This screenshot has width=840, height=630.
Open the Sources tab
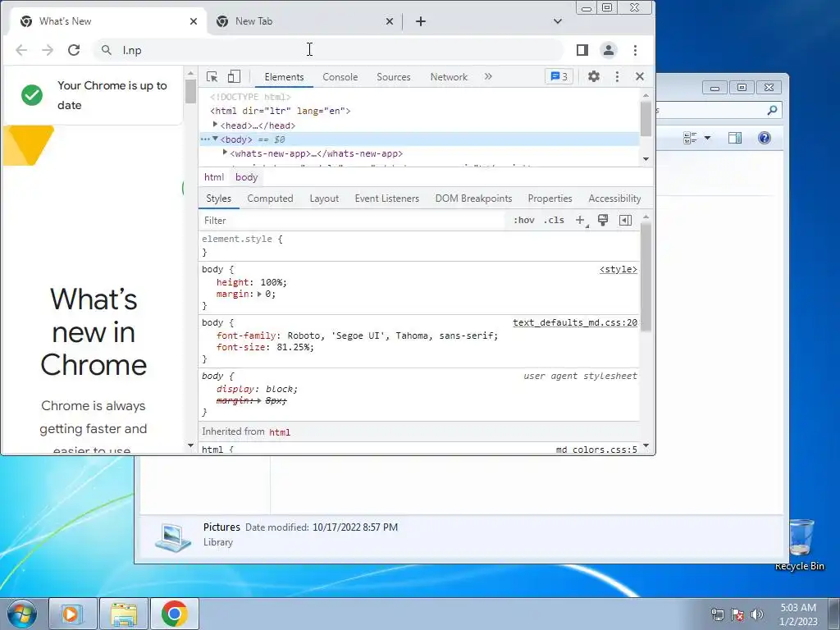point(393,77)
